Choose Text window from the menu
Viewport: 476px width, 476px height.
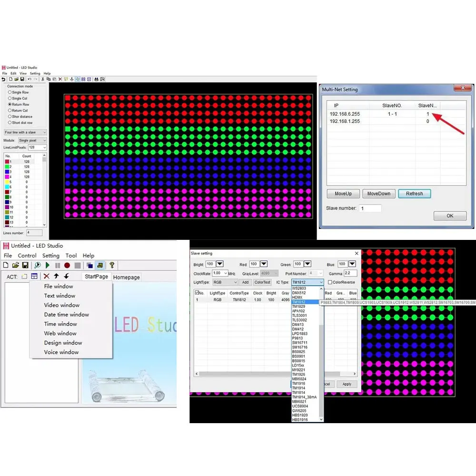point(59,296)
